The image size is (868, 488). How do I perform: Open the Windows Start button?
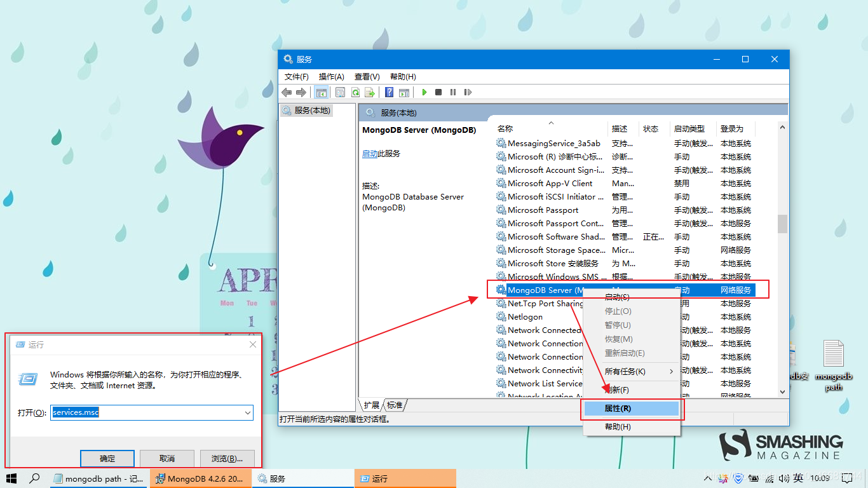(x=11, y=478)
